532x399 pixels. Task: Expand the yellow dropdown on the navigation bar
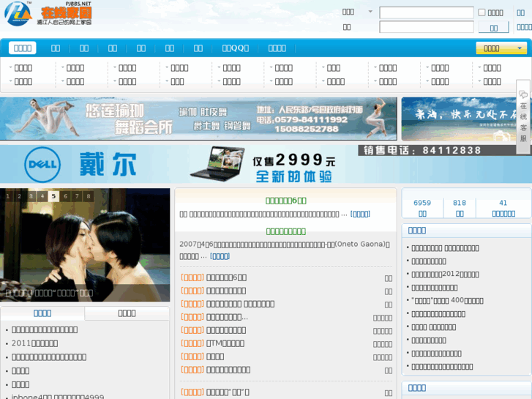pos(501,48)
